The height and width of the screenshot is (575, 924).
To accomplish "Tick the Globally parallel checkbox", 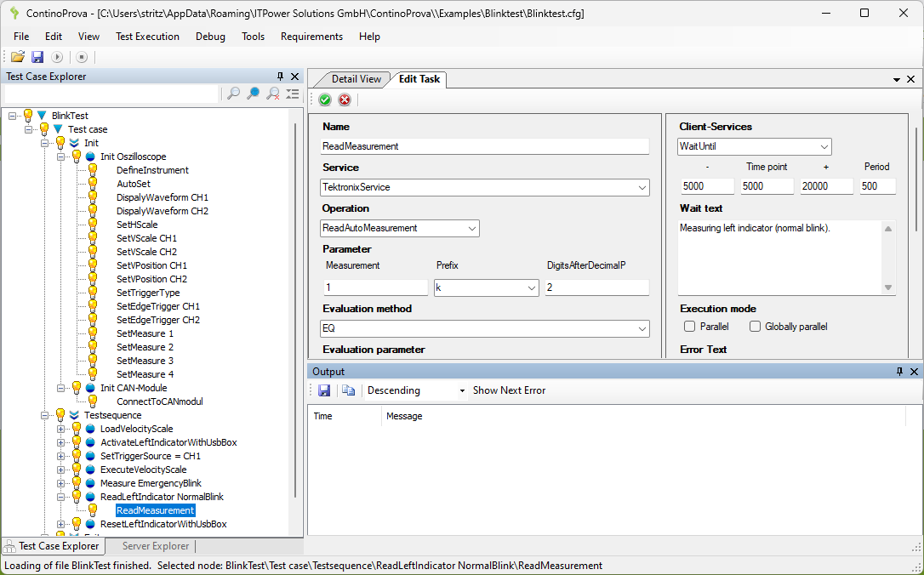I will (755, 327).
